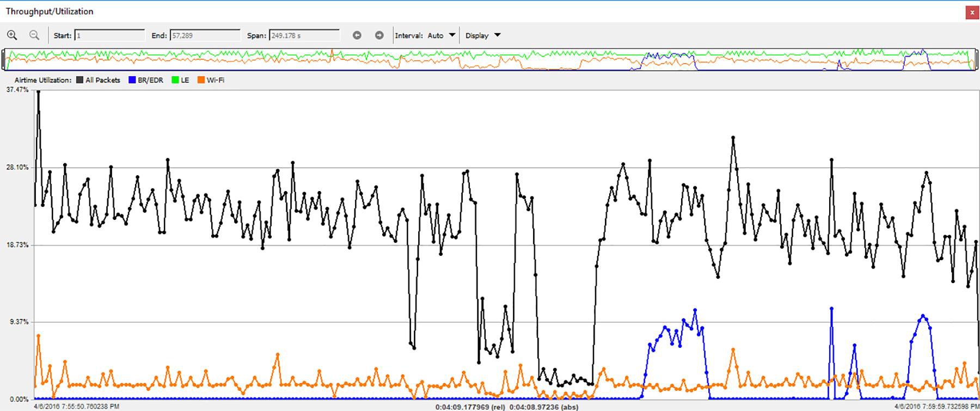The width and height of the screenshot is (980, 411).
Task: Click the Airtime Utilization label
Action: pos(43,80)
